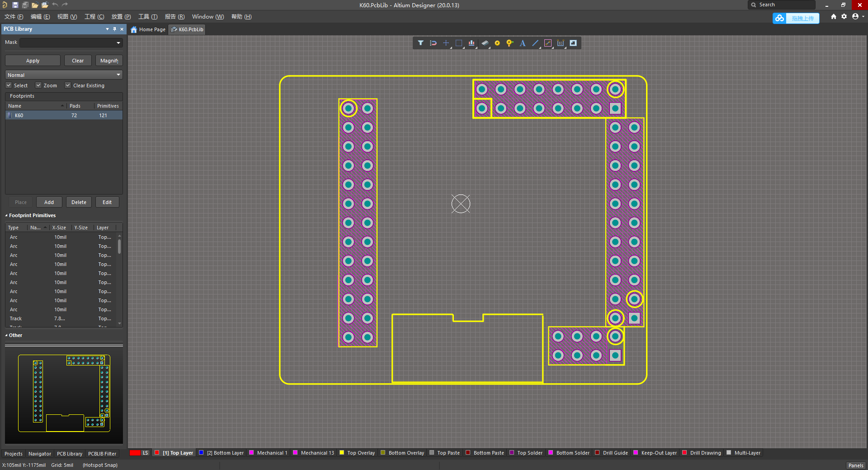Click the open project folder icon

[45, 5]
